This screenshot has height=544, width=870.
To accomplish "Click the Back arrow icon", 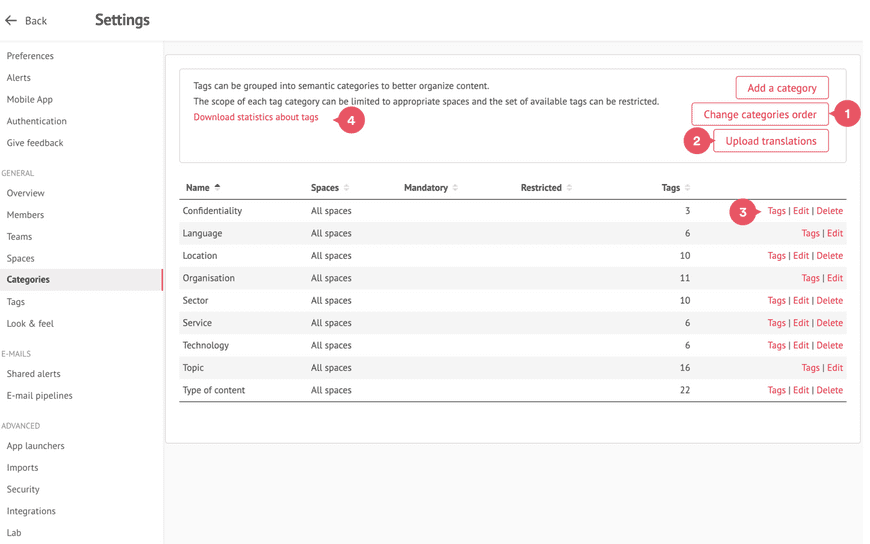I will 11,21.
